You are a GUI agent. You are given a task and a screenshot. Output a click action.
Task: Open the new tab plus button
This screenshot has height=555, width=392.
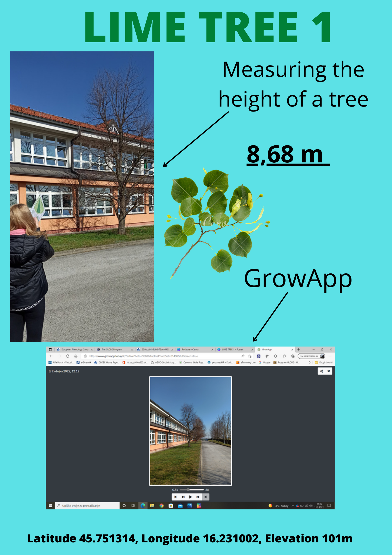[x=299, y=349]
